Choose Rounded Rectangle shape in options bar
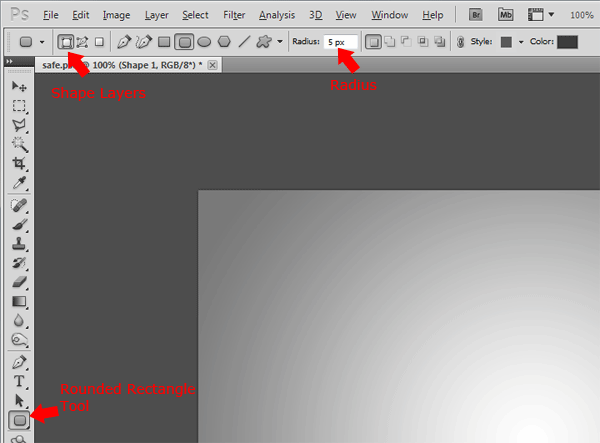 [184, 42]
